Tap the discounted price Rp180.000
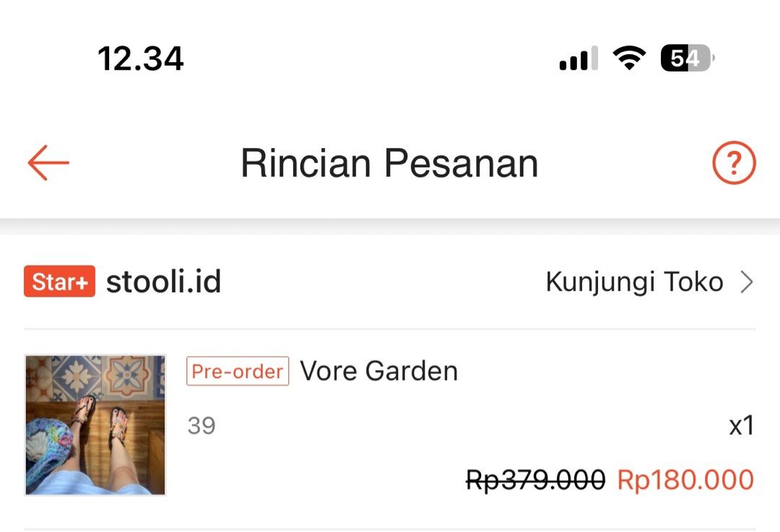 (685, 479)
